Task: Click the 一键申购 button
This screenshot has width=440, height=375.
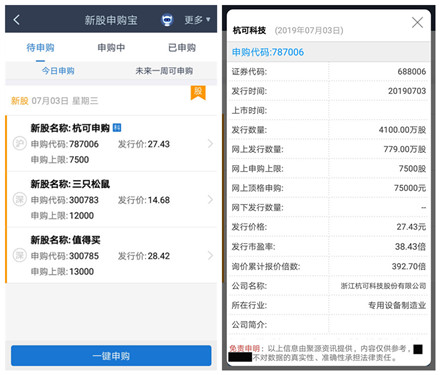Action: [x=111, y=356]
